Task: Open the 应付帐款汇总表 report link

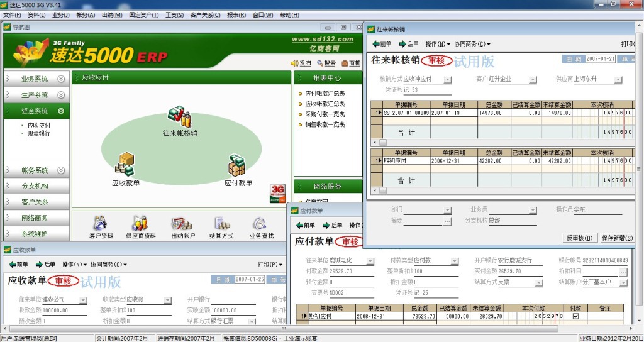Action: coord(325,94)
